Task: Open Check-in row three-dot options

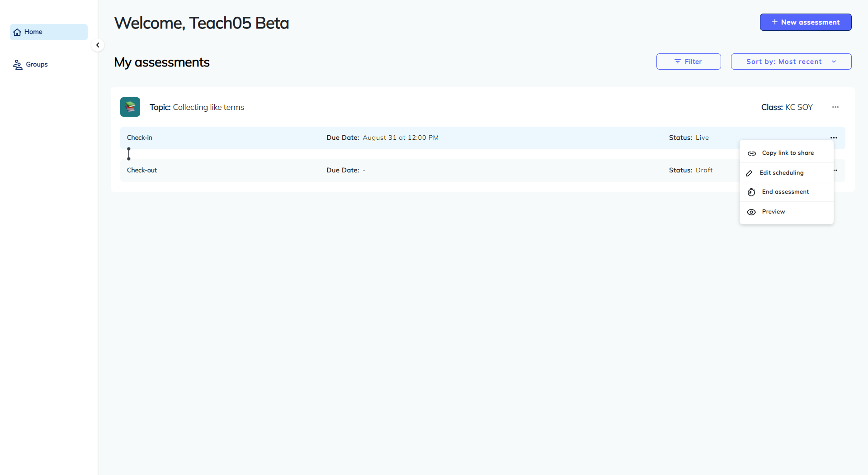Action: [x=834, y=138]
